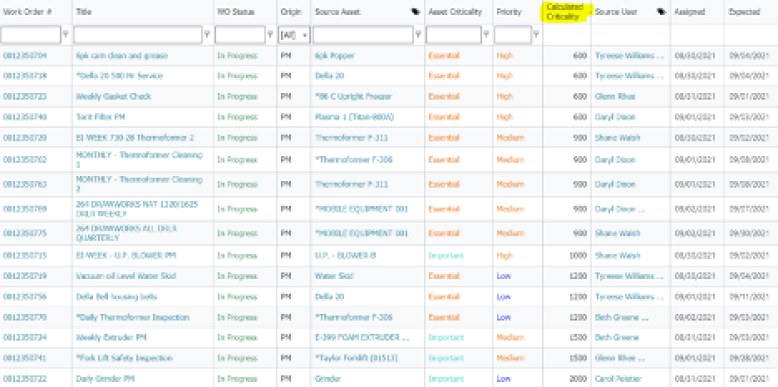Screen dimensions: 778x387
Task: Open the 'Grinder' source asset link
Action: point(328,379)
